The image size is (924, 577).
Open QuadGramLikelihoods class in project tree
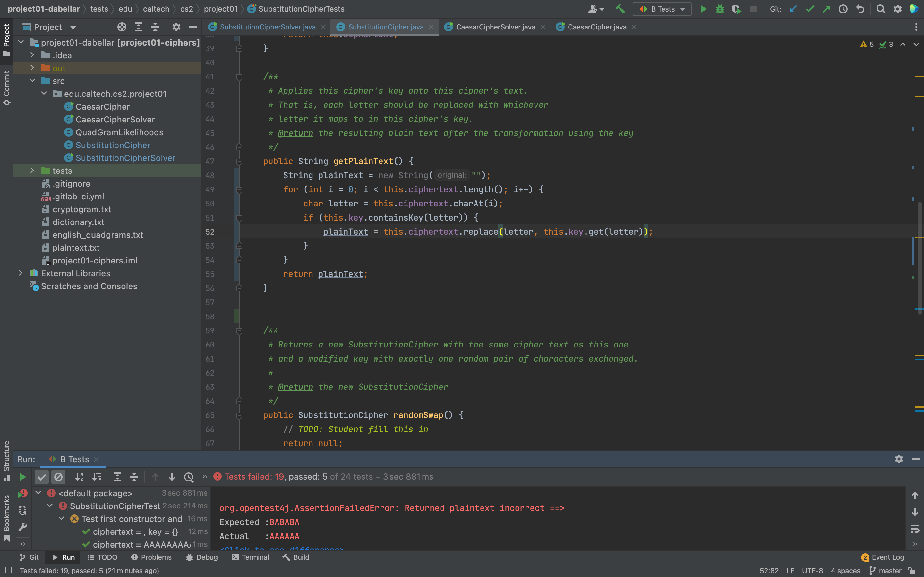[119, 132]
